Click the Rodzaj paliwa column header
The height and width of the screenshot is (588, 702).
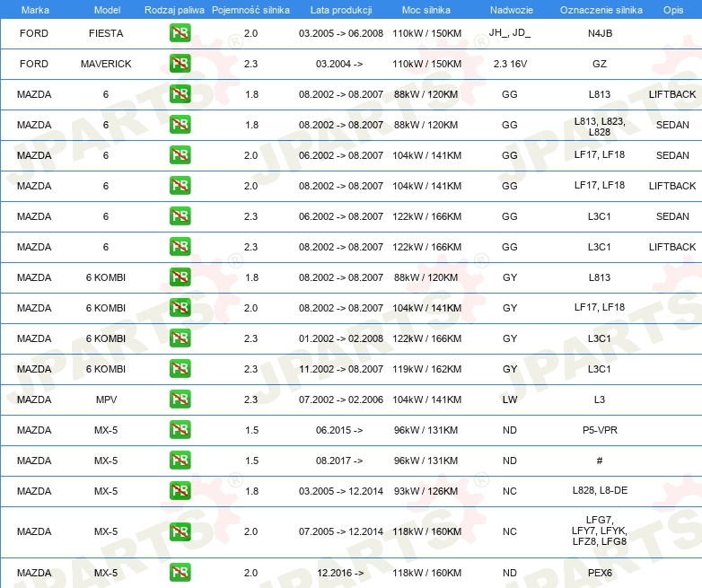tap(174, 10)
